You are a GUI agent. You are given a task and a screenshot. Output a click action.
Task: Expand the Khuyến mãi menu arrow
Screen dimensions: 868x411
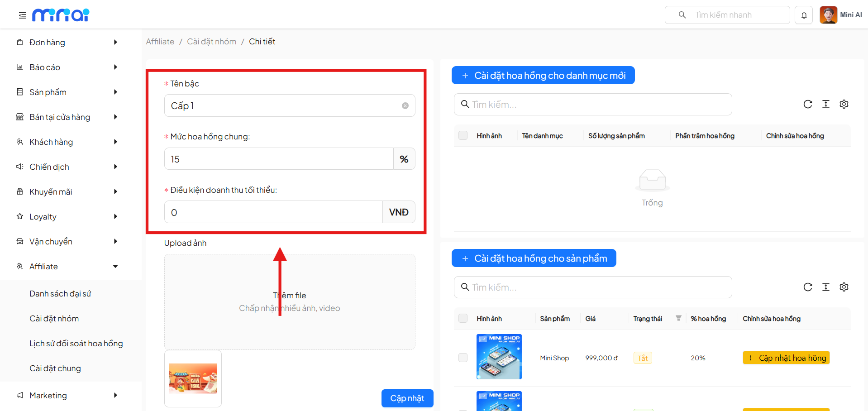[x=115, y=192]
